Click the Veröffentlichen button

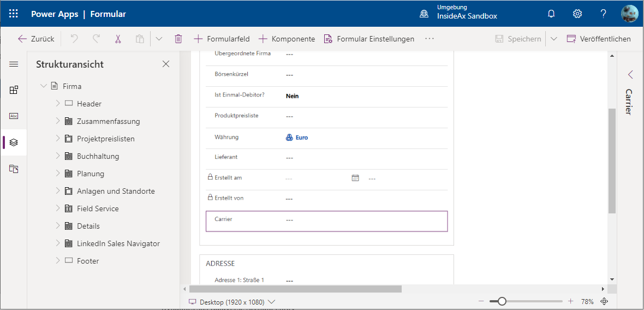(x=599, y=39)
